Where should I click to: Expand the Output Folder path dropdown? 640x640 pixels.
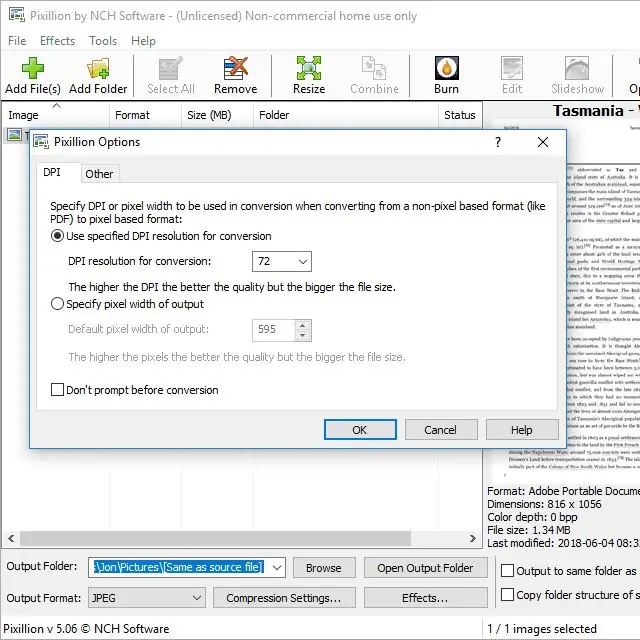click(277, 567)
